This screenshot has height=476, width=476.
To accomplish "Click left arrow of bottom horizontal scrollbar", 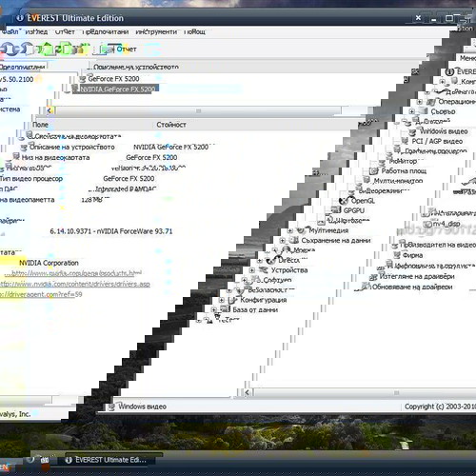I will [x=247, y=393].
